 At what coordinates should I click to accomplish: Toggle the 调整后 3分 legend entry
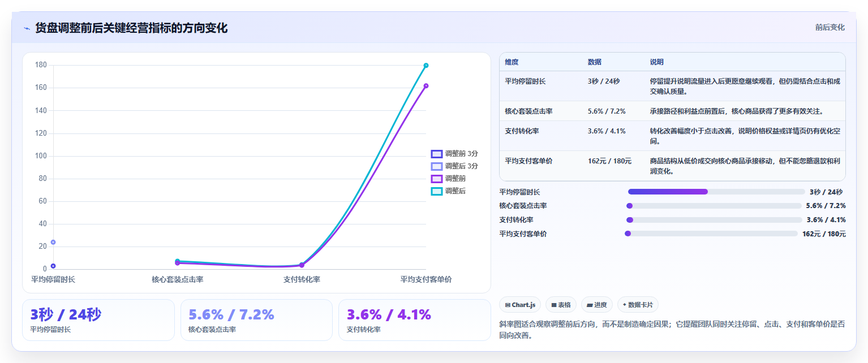454,166
